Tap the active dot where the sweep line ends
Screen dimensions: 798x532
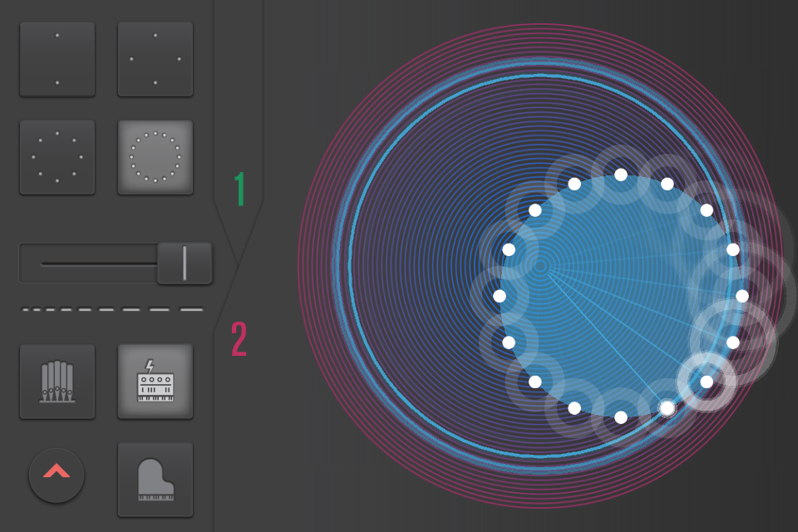coord(667,408)
